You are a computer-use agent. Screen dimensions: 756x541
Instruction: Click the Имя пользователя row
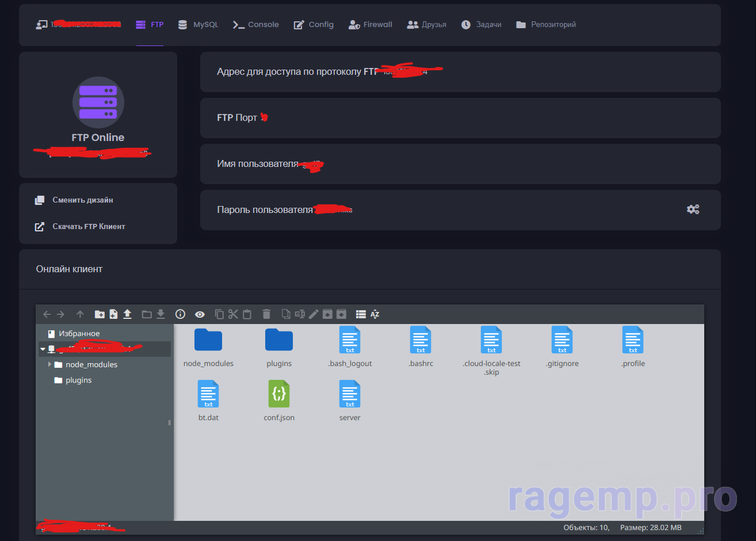pyautogui.click(x=460, y=164)
